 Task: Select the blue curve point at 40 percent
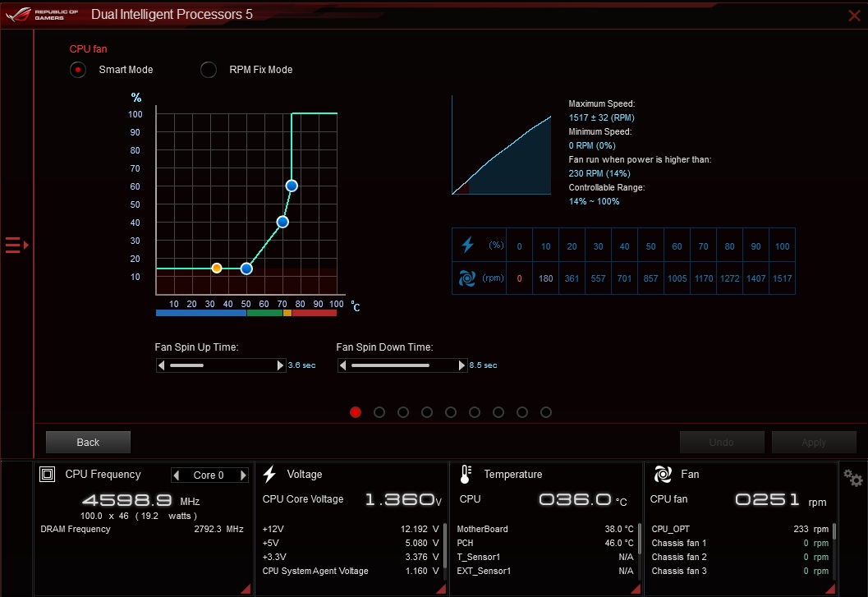pos(282,222)
